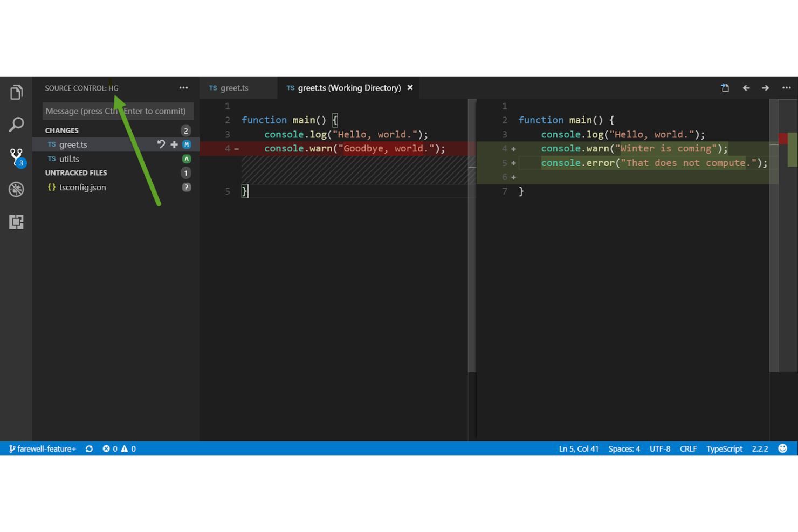Open the Search view
The height and width of the screenshot is (532, 798).
coord(16,124)
